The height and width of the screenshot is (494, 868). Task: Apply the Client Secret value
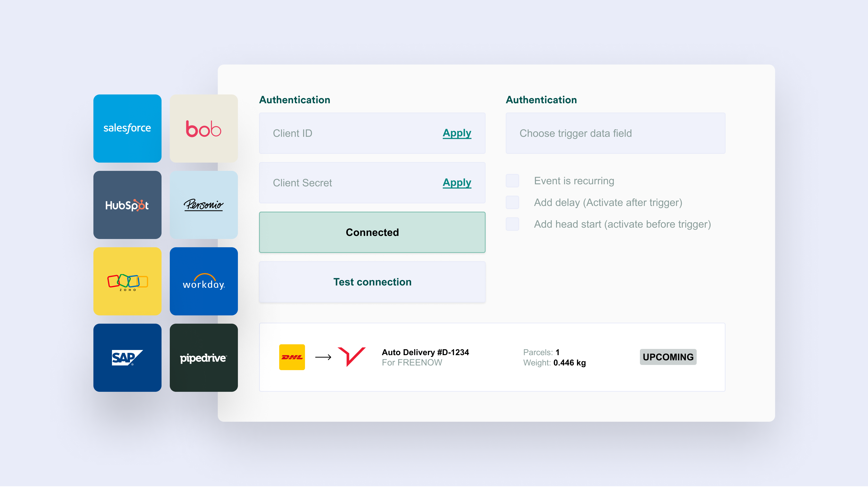click(x=456, y=182)
